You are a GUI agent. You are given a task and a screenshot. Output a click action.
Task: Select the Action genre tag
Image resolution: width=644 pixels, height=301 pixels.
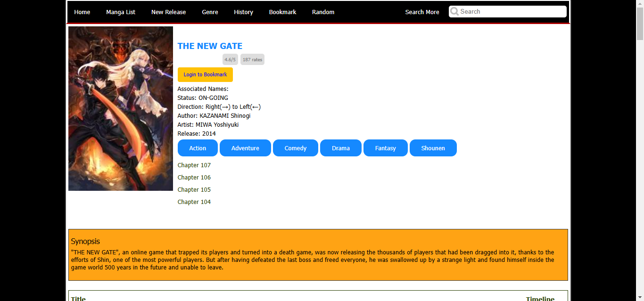(198, 148)
